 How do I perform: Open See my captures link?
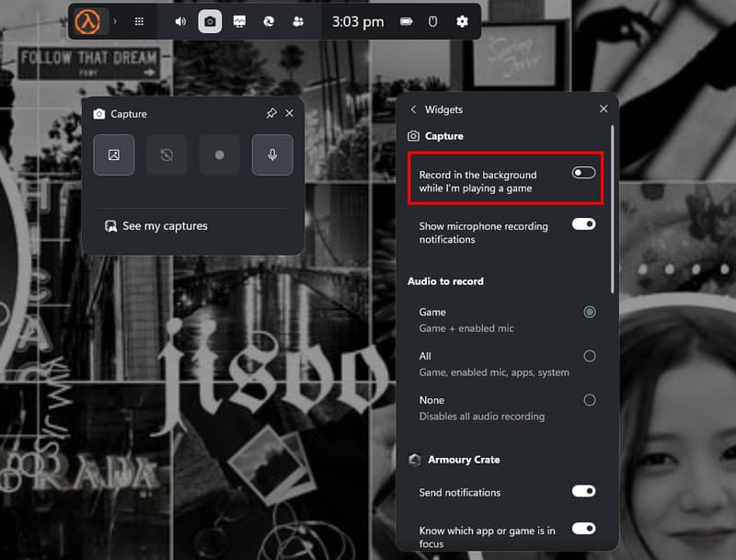155,226
